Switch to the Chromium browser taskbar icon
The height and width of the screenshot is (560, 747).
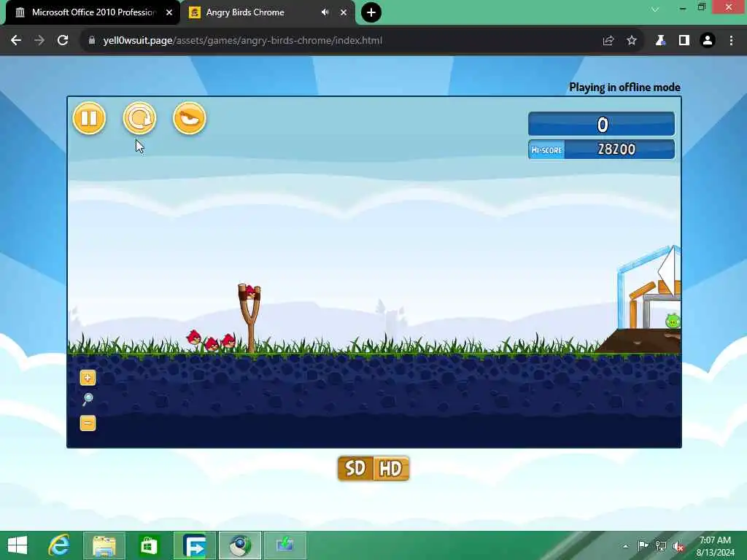click(x=239, y=545)
